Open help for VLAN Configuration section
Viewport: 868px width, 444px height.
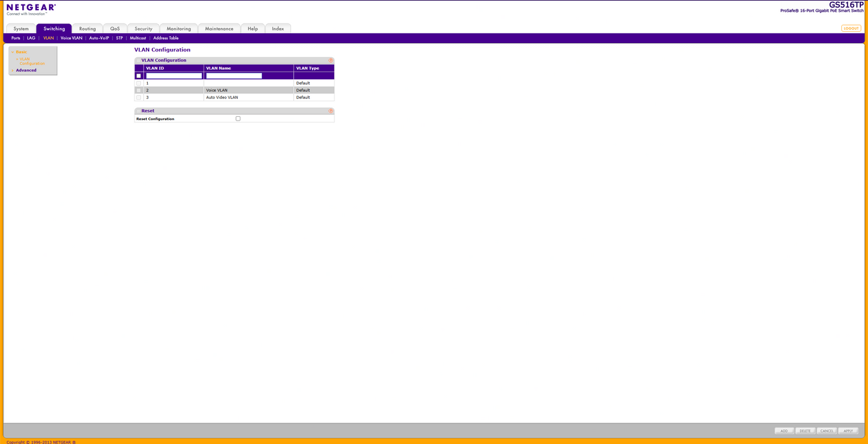coord(331,60)
